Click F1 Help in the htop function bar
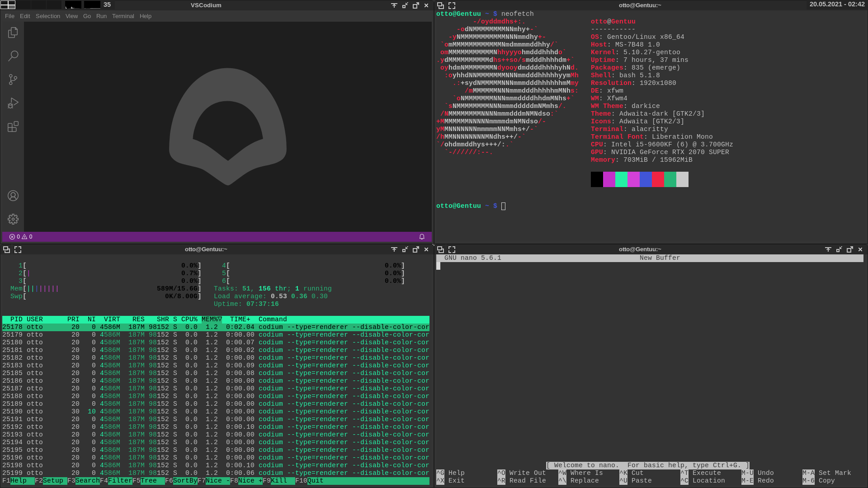The image size is (868, 488). pyautogui.click(x=19, y=481)
